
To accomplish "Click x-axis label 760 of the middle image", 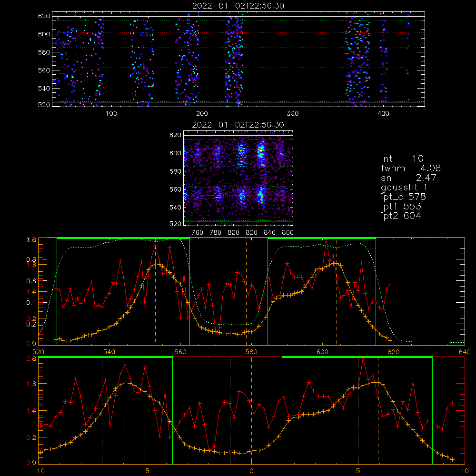I will click(x=198, y=233).
